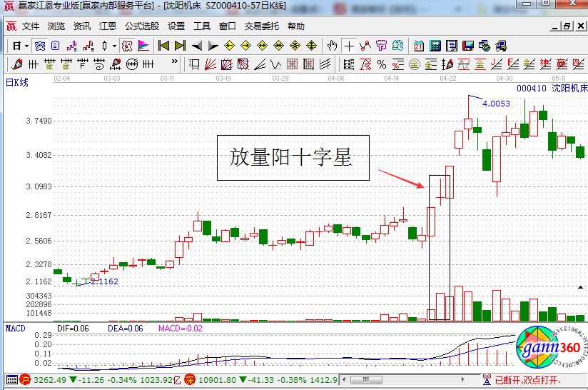Click the red floppy disk save icon
588x390 pixels.
468,46
